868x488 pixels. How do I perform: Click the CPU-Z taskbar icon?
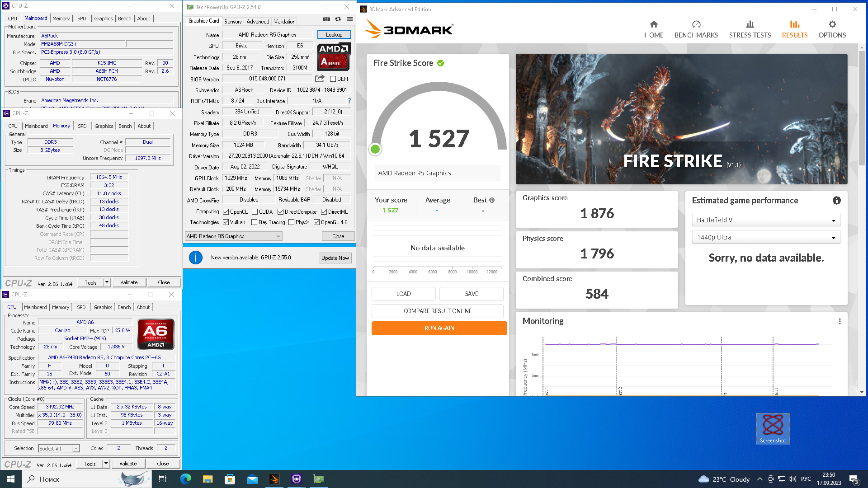[x=297, y=479]
